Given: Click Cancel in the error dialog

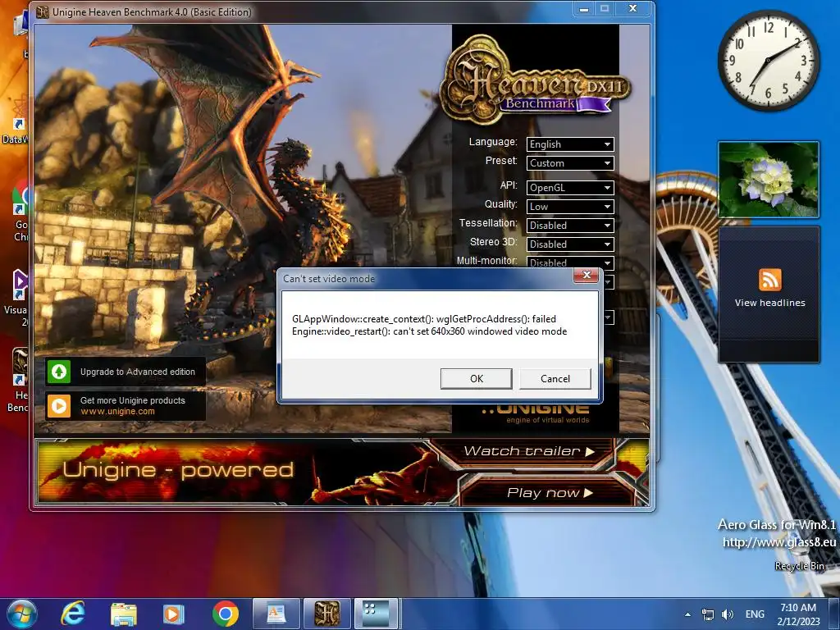Looking at the screenshot, I should pyautogui.click(x=555, y=379).
